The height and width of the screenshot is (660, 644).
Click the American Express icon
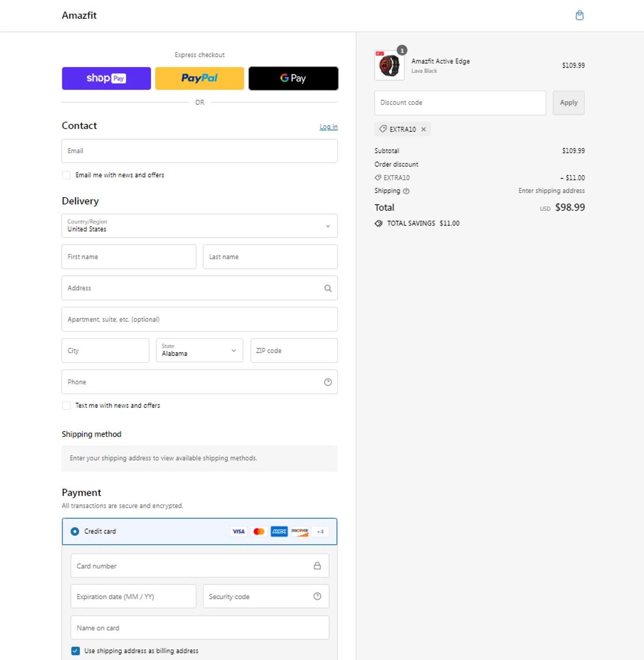click(x=279, y=532)
